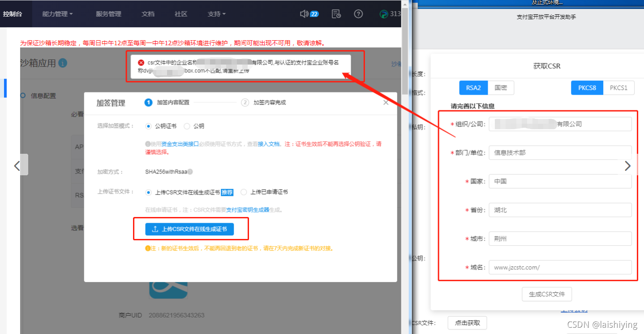The height and width of the screenshot is (334, 644).
Task: Click the blue 上传CSR文件在线生成证书 button
Action: pos(189,229)
